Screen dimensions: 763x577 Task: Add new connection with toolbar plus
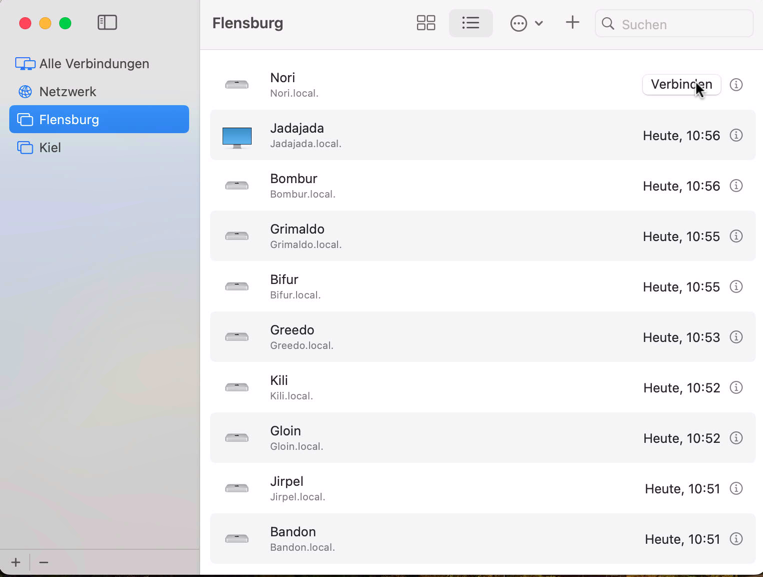(x=572, y=22)
